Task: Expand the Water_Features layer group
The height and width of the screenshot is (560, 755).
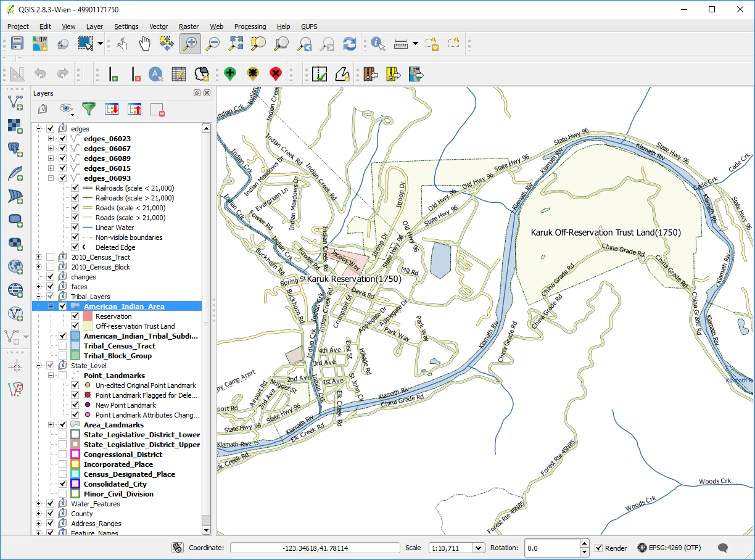Action: point(39,504)
